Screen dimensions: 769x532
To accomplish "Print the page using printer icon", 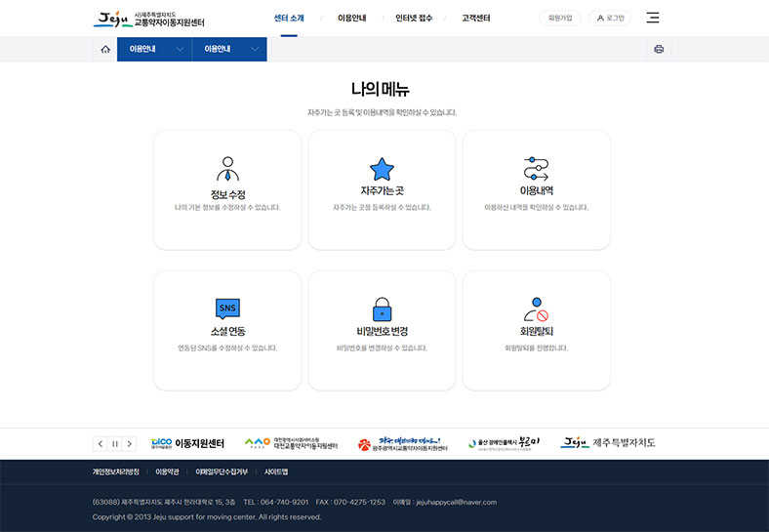I will [659, 49].
